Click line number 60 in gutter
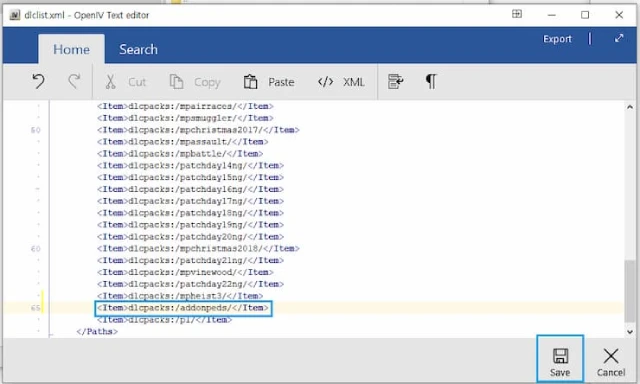The width and height of the screenshot is (640, 384). 36,249
